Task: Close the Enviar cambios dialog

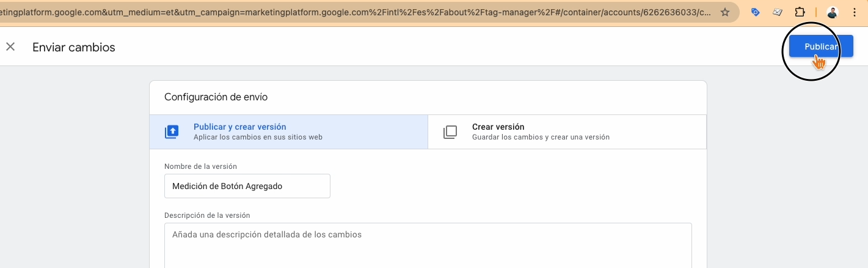Action: [x=10, y=47]
